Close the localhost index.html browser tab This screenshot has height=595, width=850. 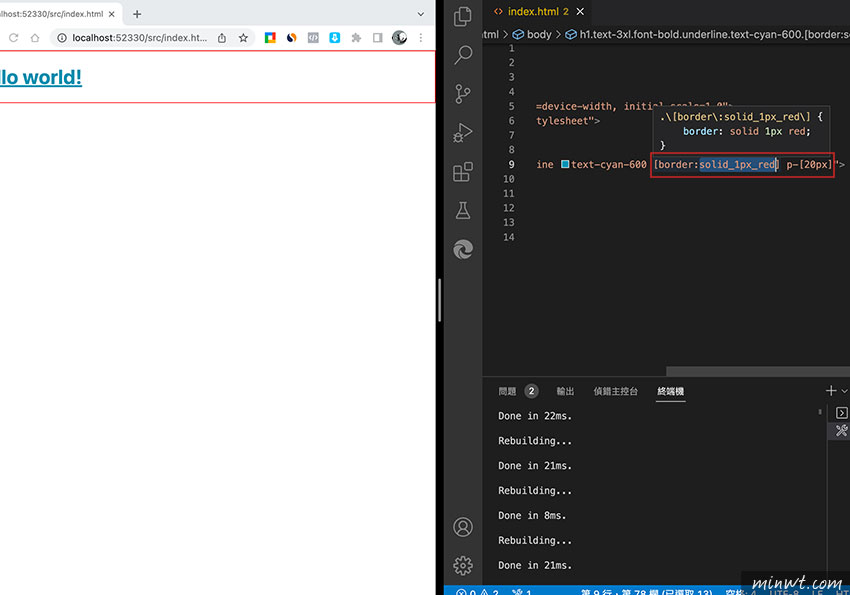pos(112,14)
